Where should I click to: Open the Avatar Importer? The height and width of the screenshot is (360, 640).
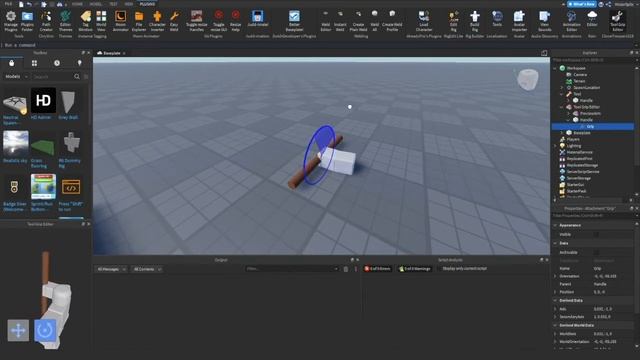[x=519, y=21]
